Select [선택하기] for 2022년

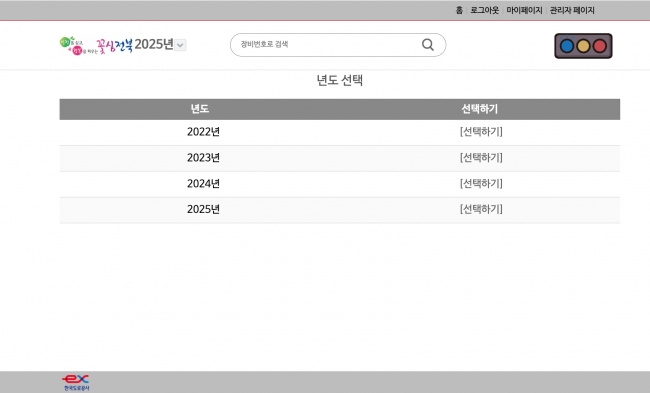point(481,132)
